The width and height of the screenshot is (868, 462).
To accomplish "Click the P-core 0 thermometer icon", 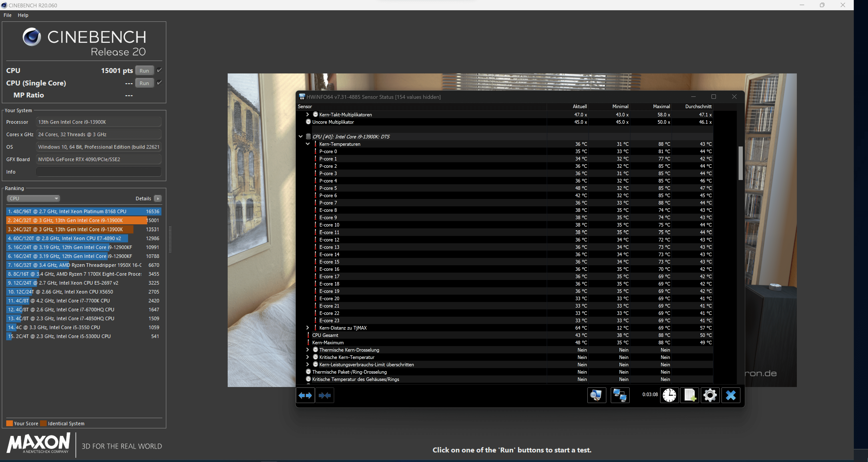I will (315, 151).
